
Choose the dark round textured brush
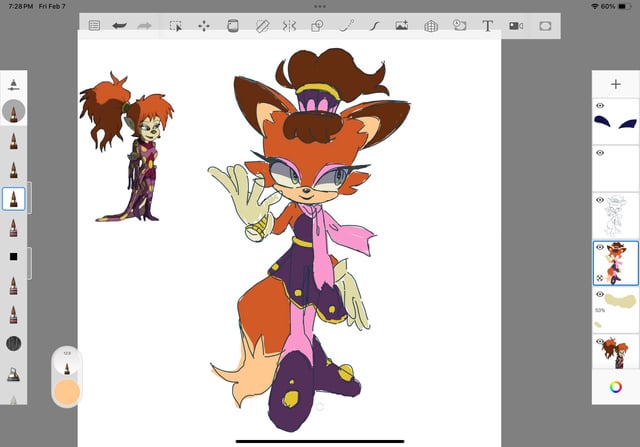coord(13,343)
